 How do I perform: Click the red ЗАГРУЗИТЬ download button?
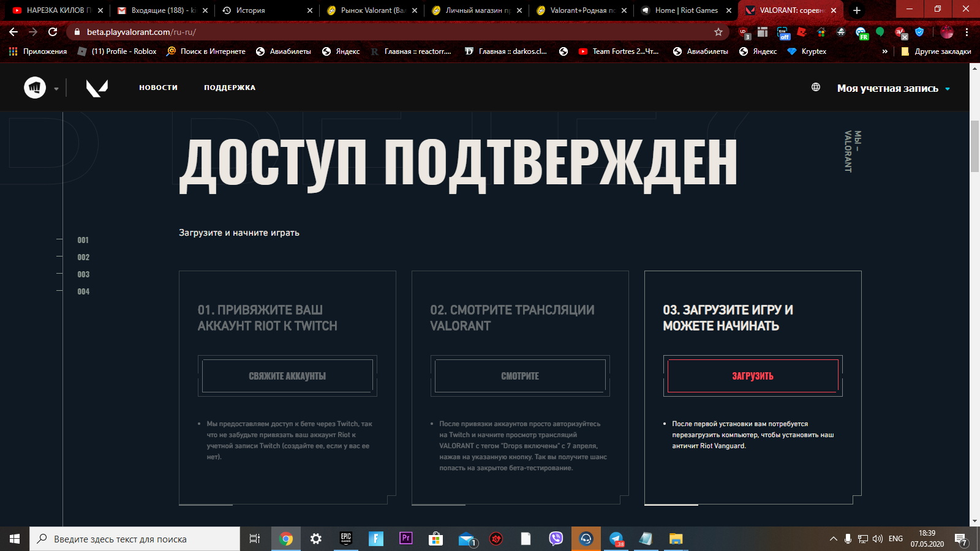753,376
